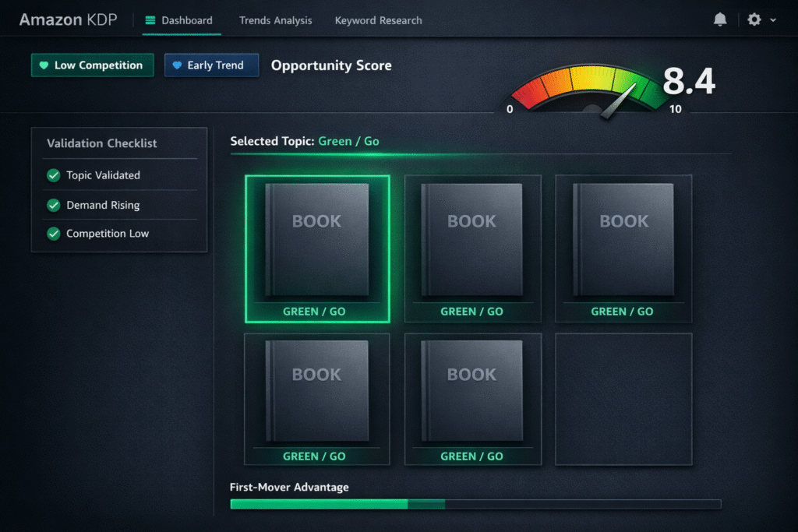The width and height of the screenshot is (798, 532).
Task: Click the Low Competition button
Action: tap(93, 65)
